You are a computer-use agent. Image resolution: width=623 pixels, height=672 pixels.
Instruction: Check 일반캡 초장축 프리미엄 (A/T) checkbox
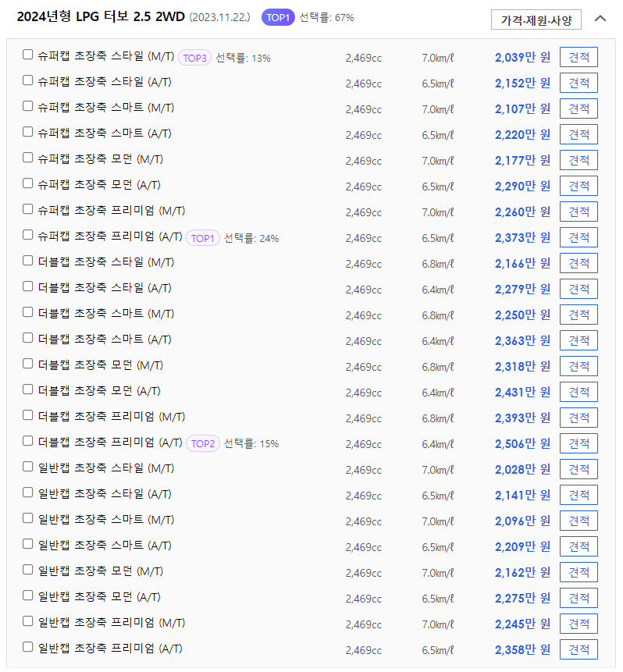(27, 647)
